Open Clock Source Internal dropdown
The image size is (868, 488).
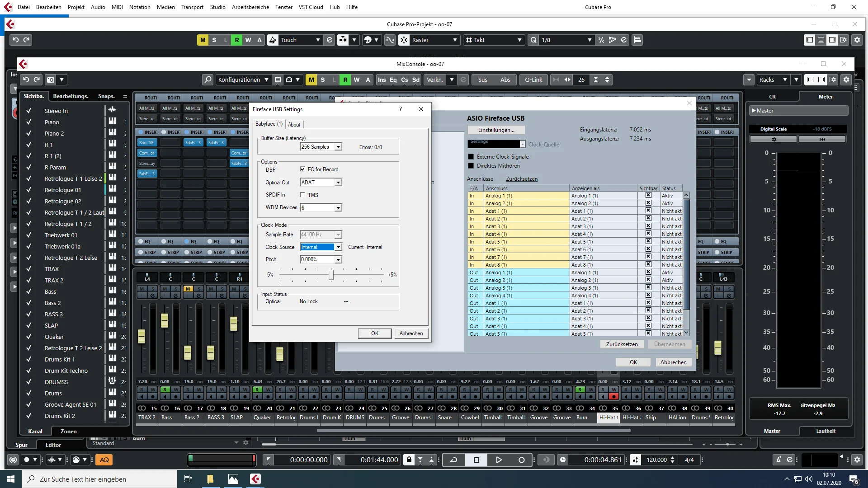point(338,247)
